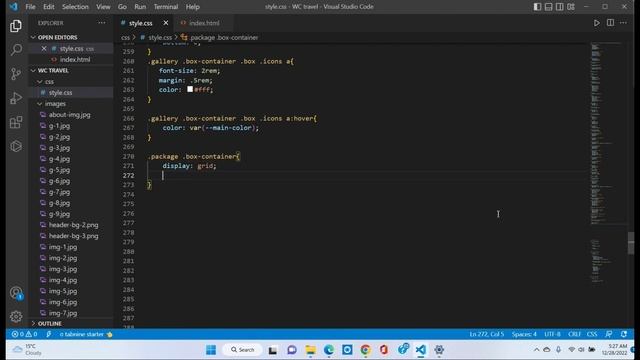Click the Run play icon in editor toolbar

tap(597, 23)
